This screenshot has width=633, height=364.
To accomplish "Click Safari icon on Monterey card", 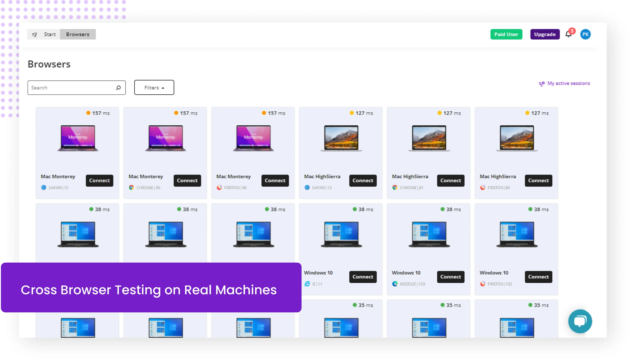I will tap(44, 187).
